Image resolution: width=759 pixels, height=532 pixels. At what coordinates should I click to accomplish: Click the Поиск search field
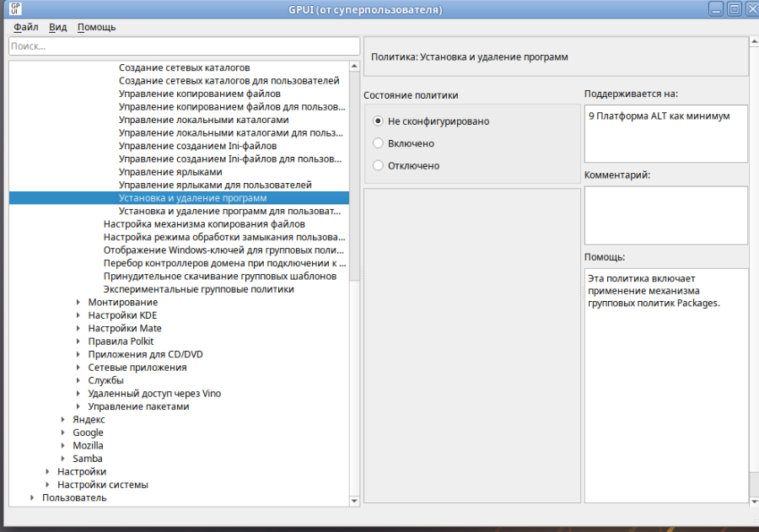click(x=184, y=46)
